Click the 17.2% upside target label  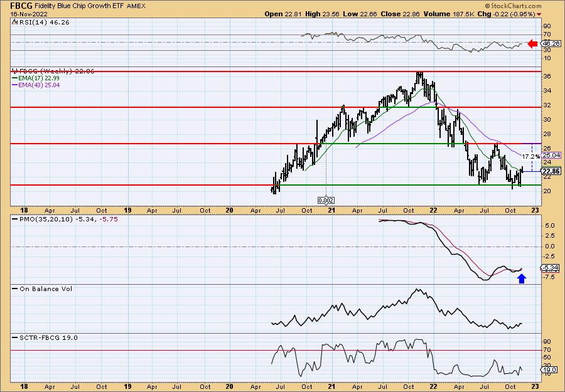click(x=530, y=157)
